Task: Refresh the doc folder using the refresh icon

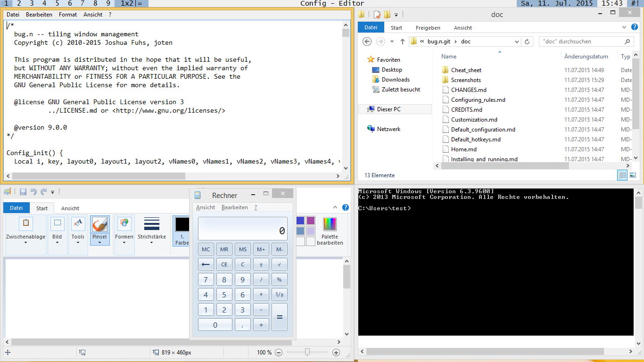Action: pos(527,41)
